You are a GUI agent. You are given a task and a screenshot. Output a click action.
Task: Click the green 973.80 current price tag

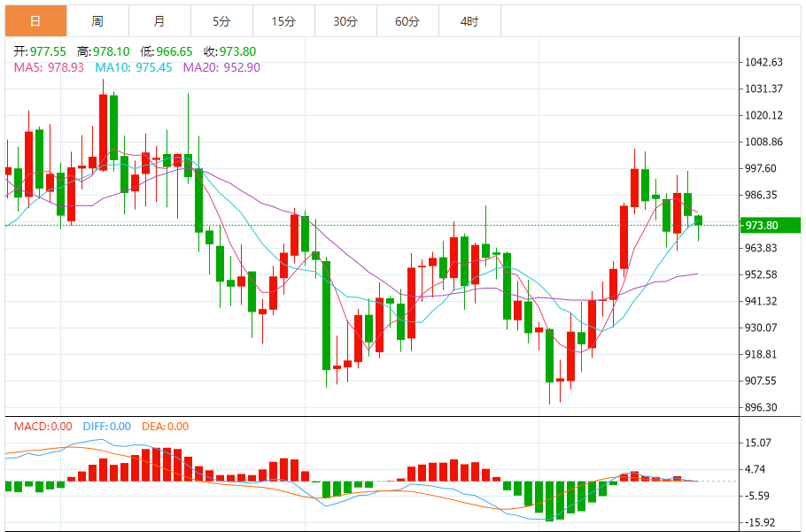pyautogui.click(x=770, y=225)
